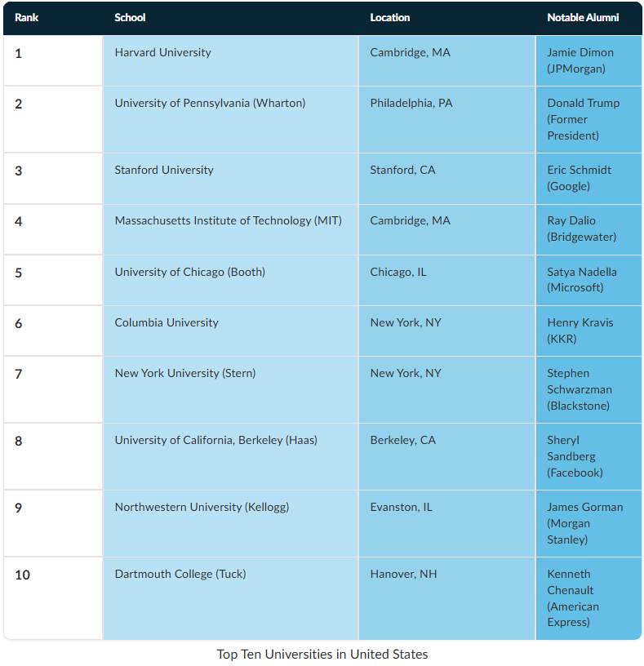Image resolution: width=644 pixels, height=666 pixels.
Task: Select the rank 2 cell
Action: [53, 119]
